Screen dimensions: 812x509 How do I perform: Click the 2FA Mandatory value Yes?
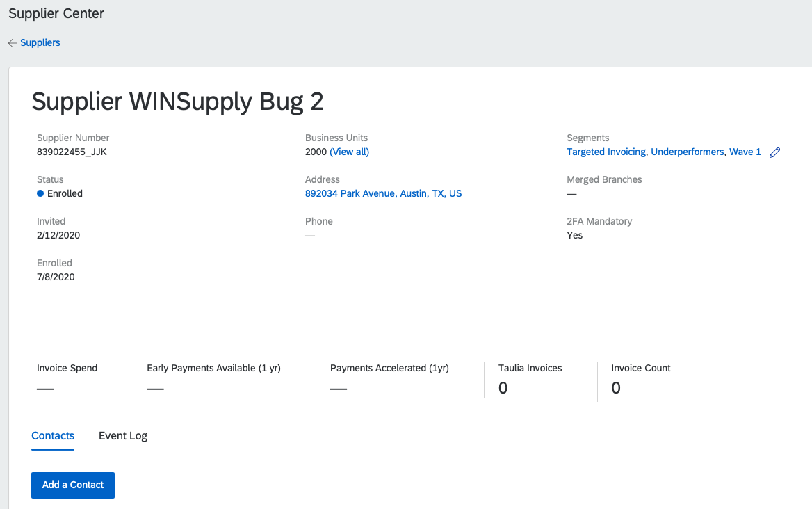[x=575, y=235]
